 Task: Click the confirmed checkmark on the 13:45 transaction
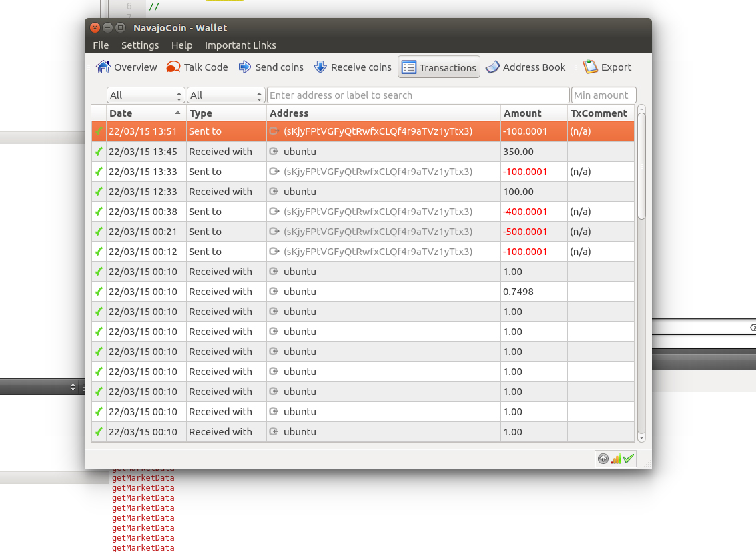(99, 152)
